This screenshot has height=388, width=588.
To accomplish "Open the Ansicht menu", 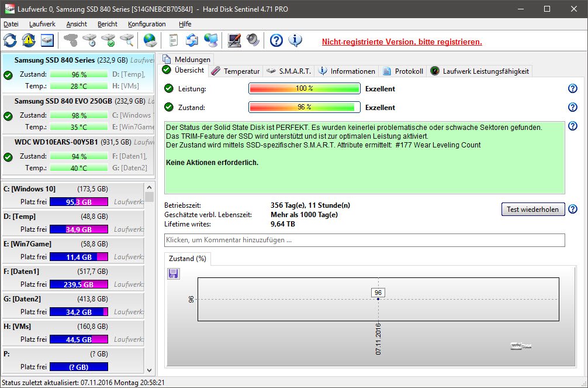I will click(77, 24).
